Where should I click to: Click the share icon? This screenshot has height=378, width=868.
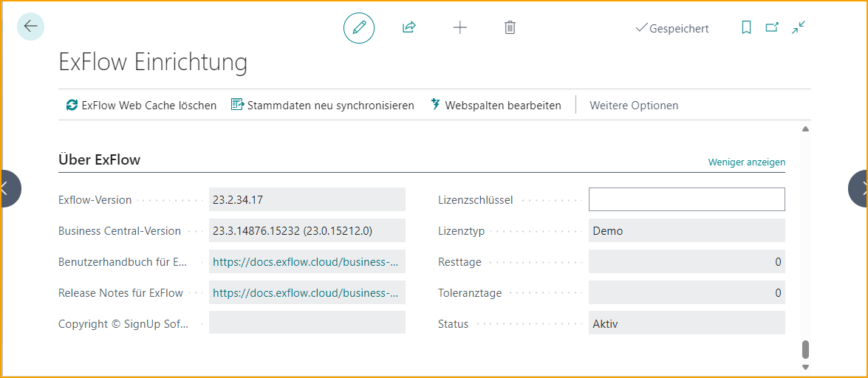tap(409, 28)
